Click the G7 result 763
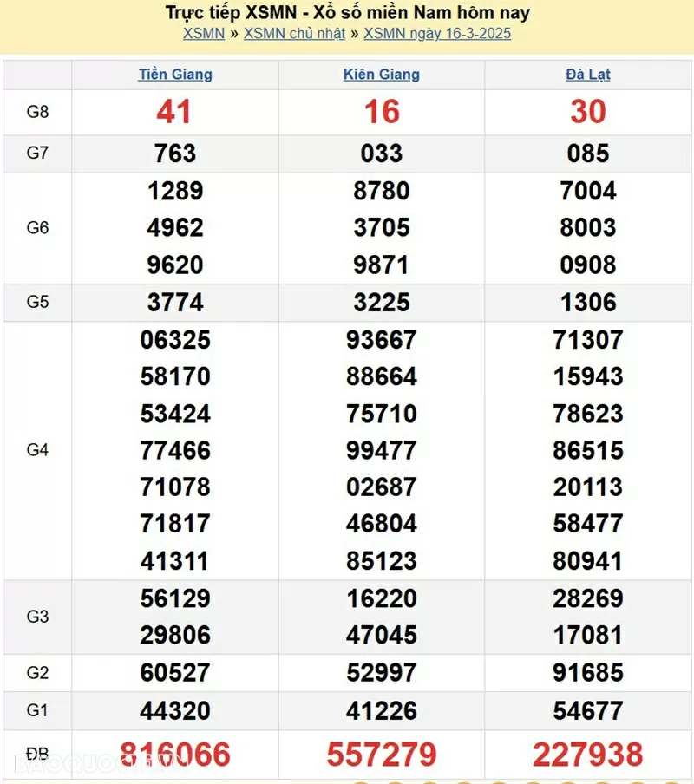This screenshot has height=784, width=694. pyautogui.click(x=175, y=154)
